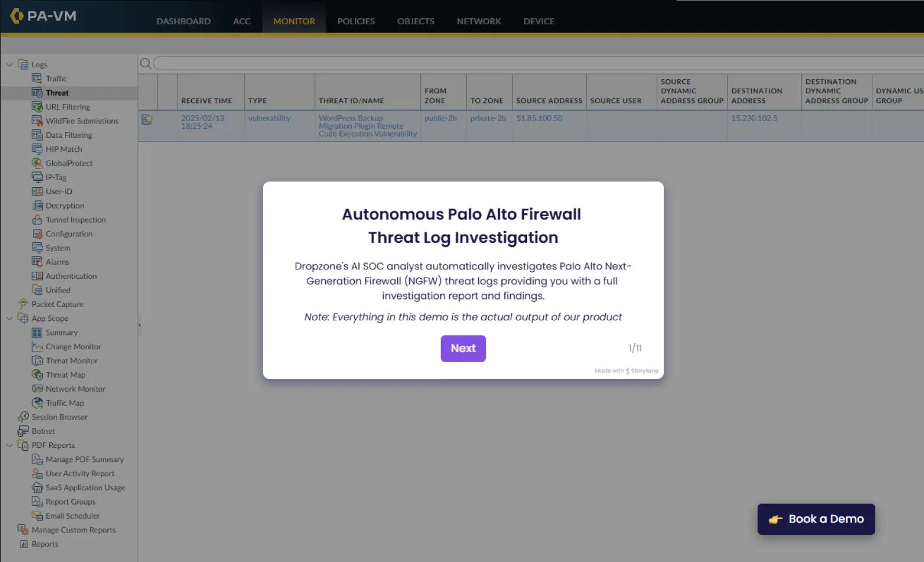Image resolution: width=924 pixels, height=562 pixels.
Task: Select Network Monitor in sidebar
Action: point(75,389)
